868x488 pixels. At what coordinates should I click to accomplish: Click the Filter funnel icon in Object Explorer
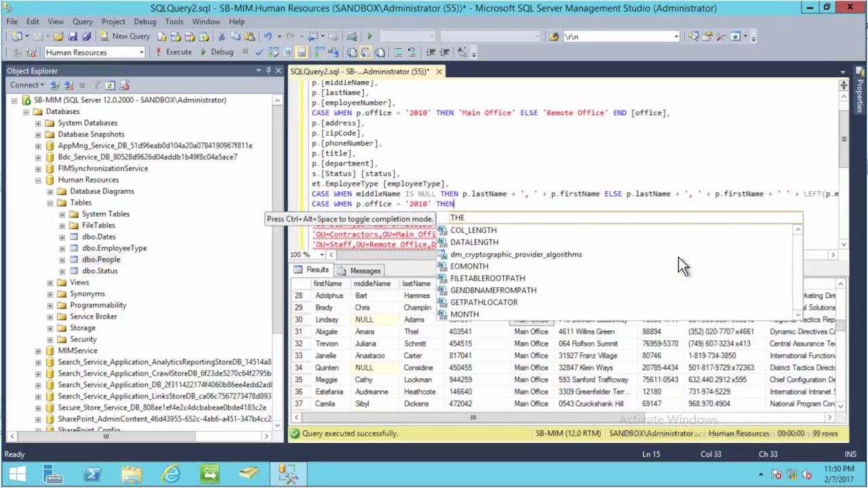coord(96,85)
